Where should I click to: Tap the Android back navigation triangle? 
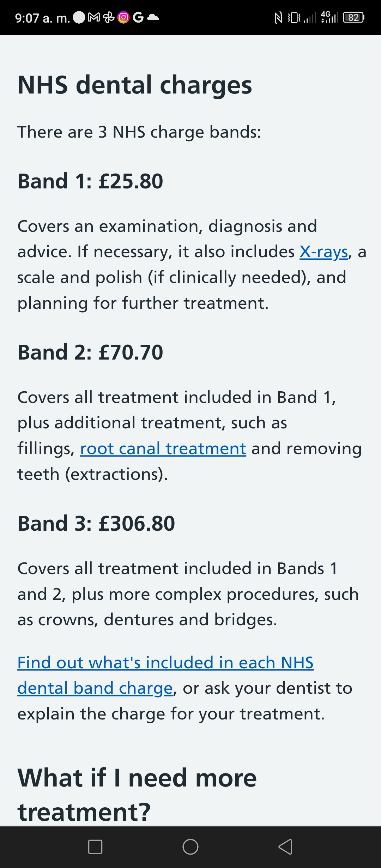tap(285, 846)
